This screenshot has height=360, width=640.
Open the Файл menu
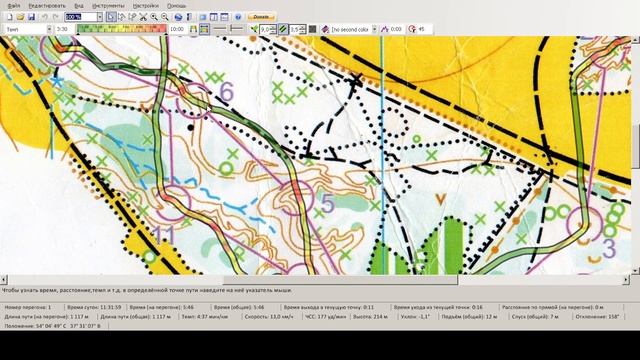pos(13,6)
